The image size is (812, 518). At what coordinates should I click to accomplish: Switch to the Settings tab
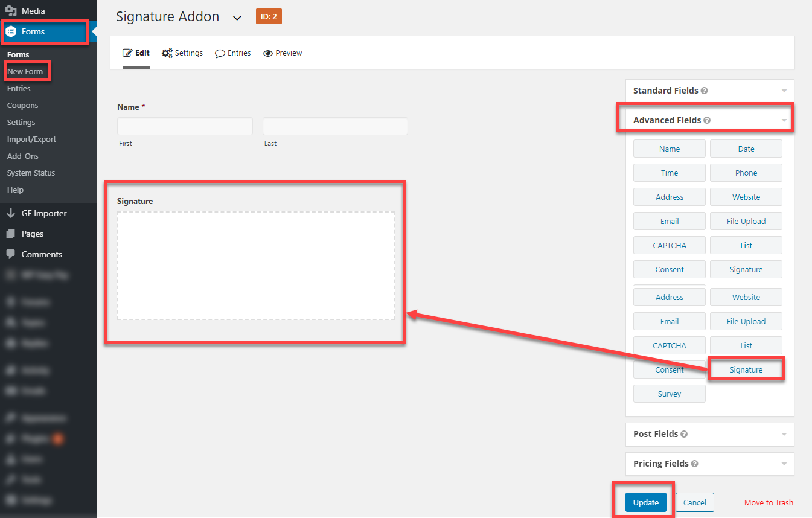point(182,53)
